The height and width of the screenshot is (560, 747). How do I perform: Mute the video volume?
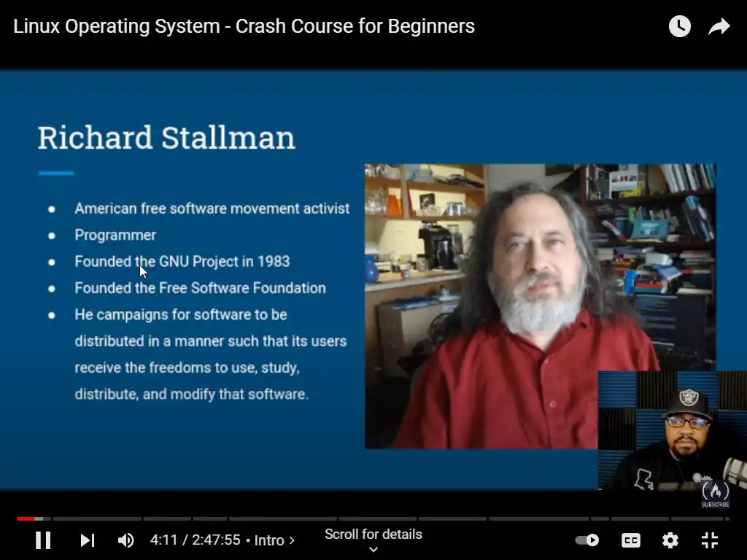[x=125, y=540]
